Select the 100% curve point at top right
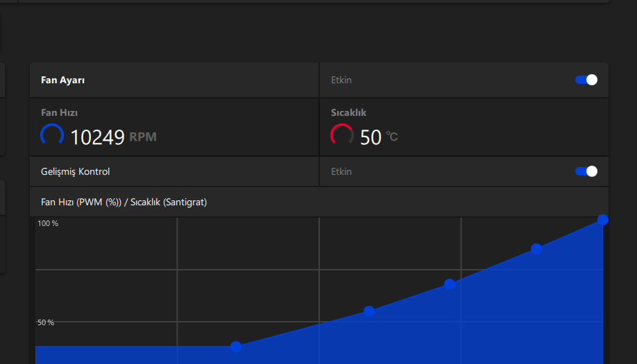This screenshot has width=637, height=364. (x=603, y=220)
